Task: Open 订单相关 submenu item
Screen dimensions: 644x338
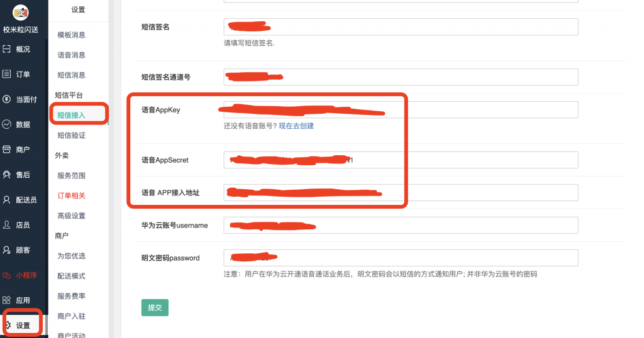Action: coord(72,195)
